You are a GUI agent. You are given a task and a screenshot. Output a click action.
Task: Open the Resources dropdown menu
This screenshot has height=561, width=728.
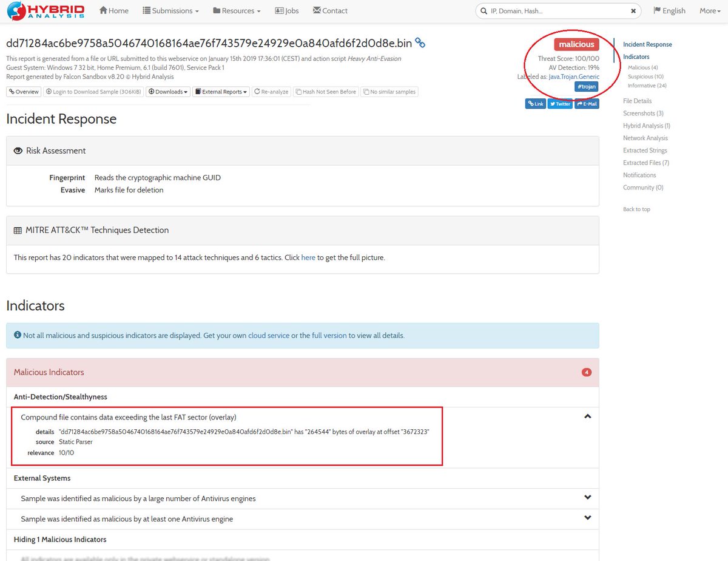pyautogui.click(x=237, y=11)
